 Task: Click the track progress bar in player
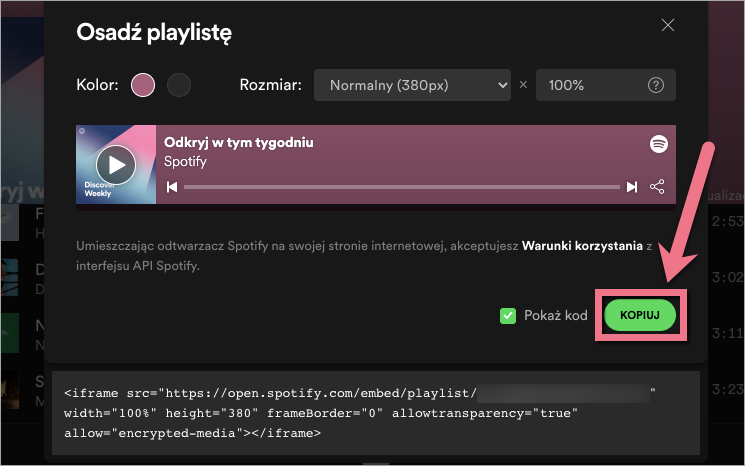(x=400, y=187)
